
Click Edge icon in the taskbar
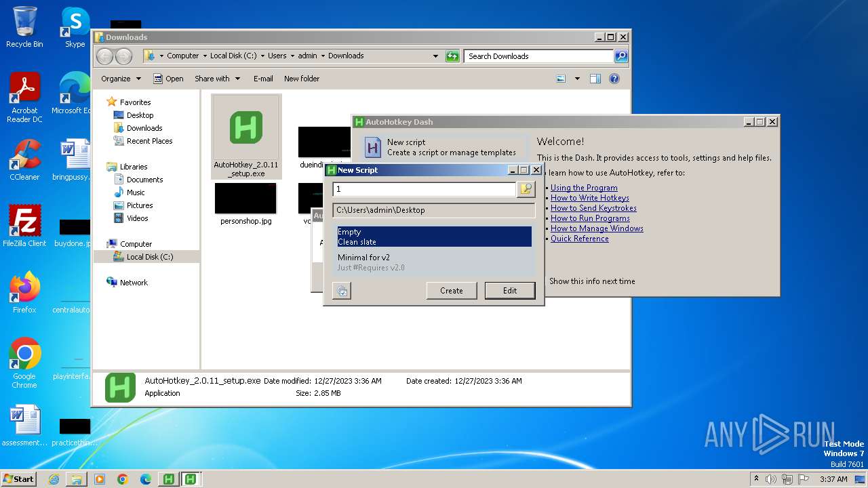tap(145, 479)
